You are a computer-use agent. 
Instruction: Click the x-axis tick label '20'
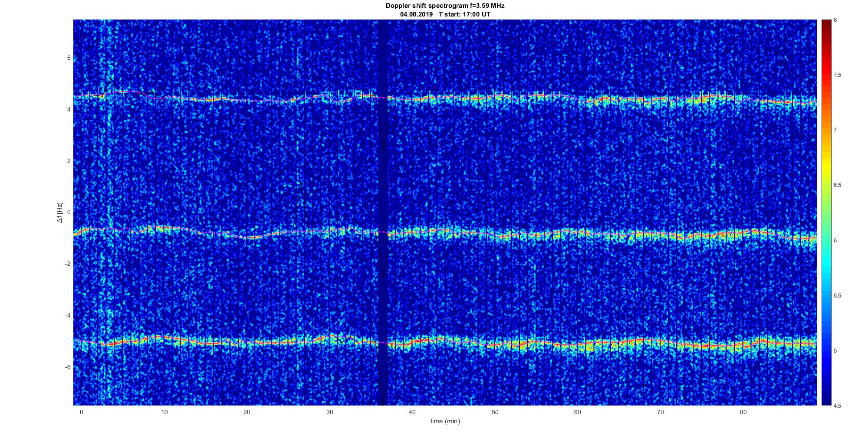click(247, 412)
